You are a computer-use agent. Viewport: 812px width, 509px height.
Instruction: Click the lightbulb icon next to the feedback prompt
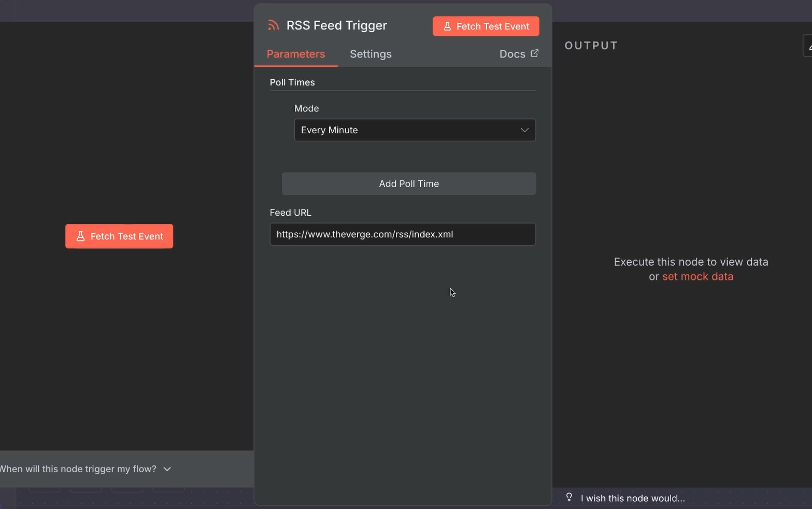click(569, 497)
